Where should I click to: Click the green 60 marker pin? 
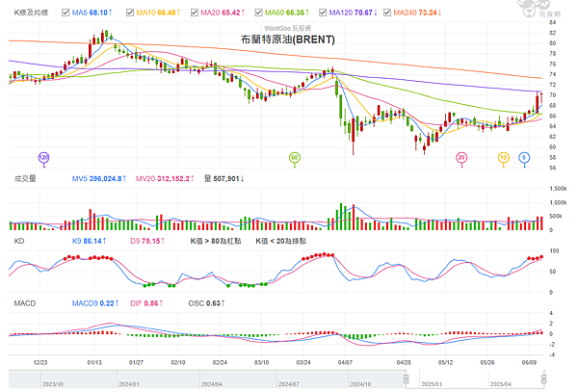tap(295, 158)
